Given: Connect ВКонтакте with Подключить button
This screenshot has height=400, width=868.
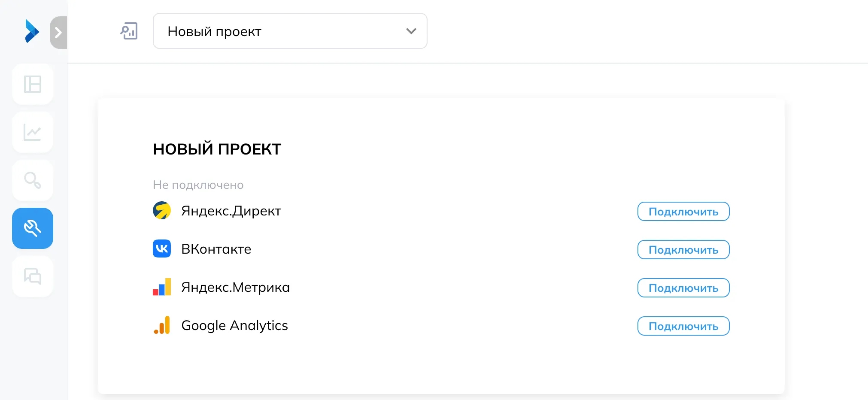Looking at the screenshot, I should (x=683, y=250).
